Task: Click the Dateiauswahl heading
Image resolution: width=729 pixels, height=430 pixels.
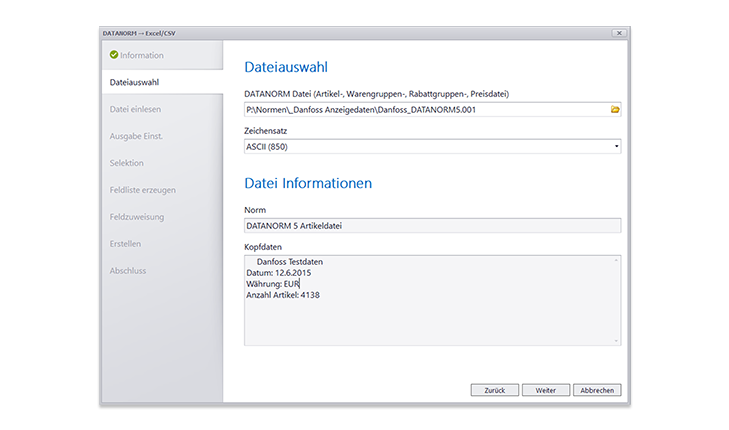Action: click(x=286, y=67)
